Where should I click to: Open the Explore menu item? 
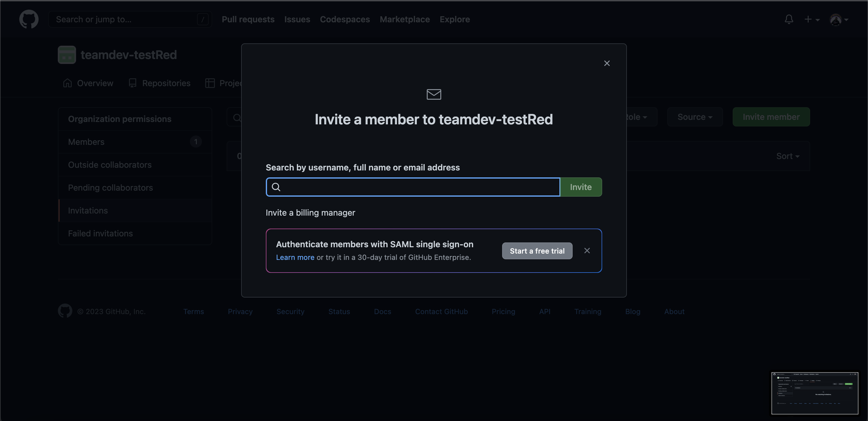[x=454, y=19]
